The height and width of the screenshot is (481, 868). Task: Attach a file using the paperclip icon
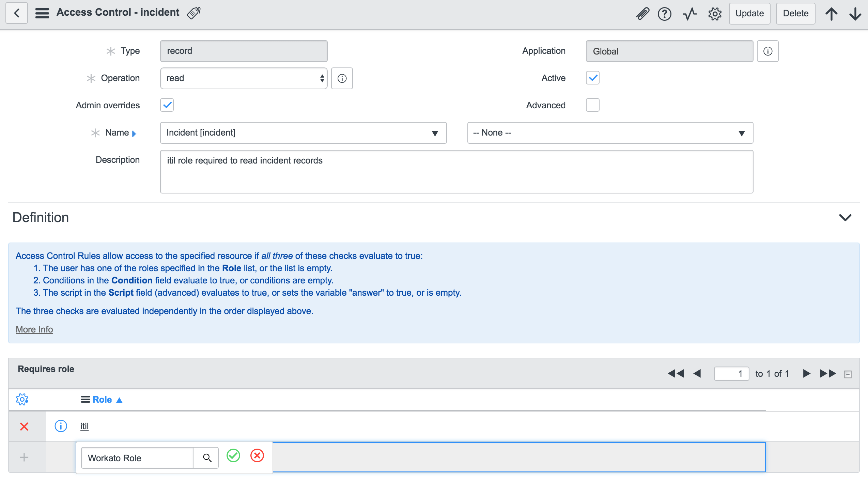click(643, 14)
